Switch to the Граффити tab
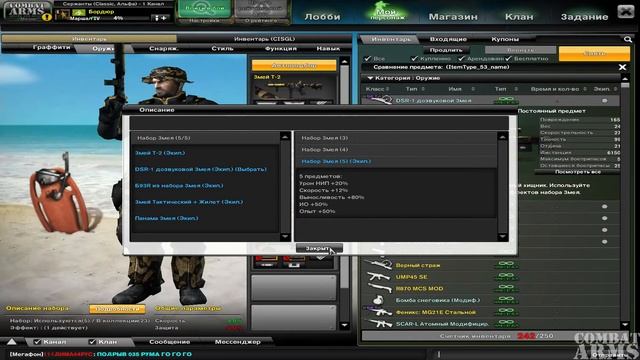This screenshot has width=640, height=360. tap(51, 48)
